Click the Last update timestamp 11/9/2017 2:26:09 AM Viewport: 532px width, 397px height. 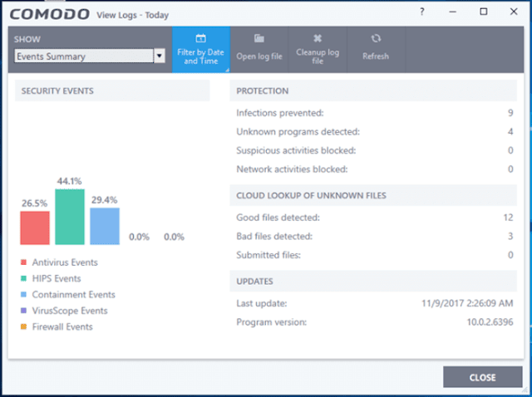pyautogui.click(x=467, y=303)
